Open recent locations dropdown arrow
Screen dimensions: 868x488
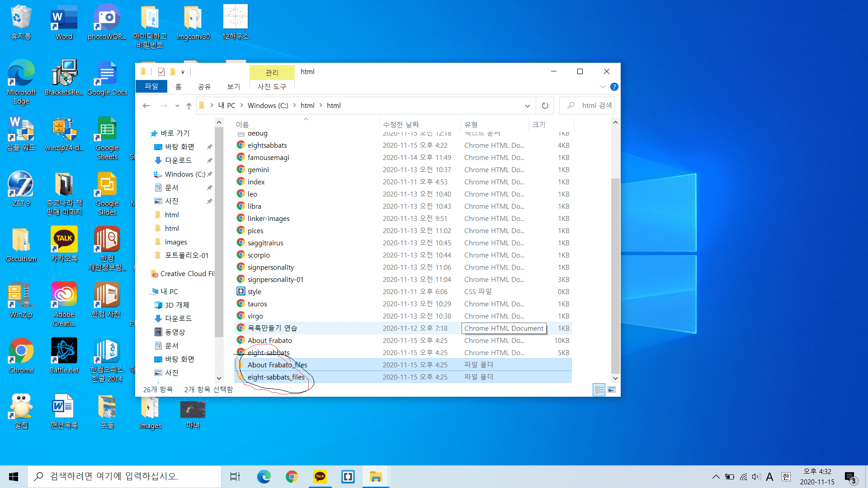click(177, 106)
